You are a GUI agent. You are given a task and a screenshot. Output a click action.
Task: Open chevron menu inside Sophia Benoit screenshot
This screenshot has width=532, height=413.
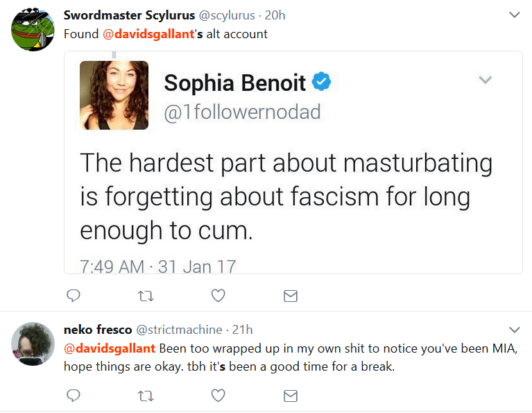click(485, 80)
